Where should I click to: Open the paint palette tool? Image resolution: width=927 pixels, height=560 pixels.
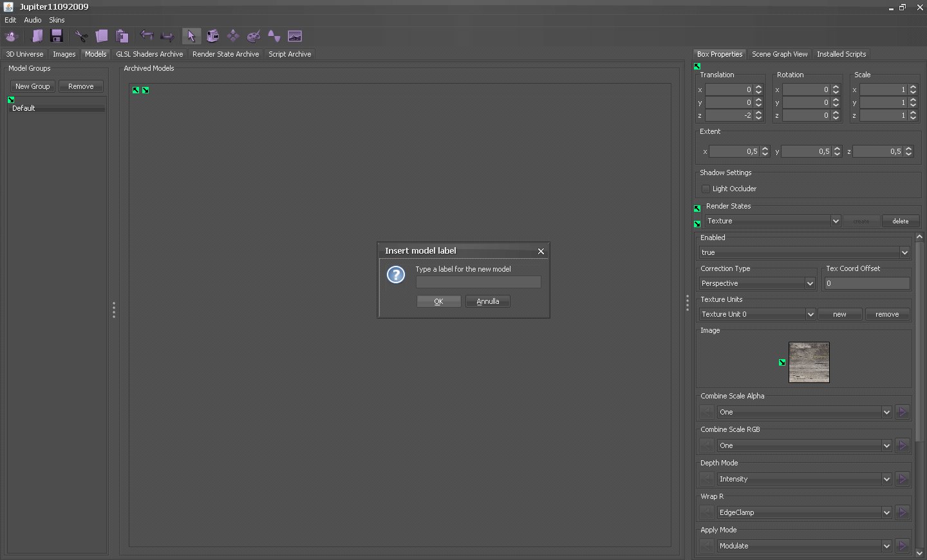[x=254, y=36]
